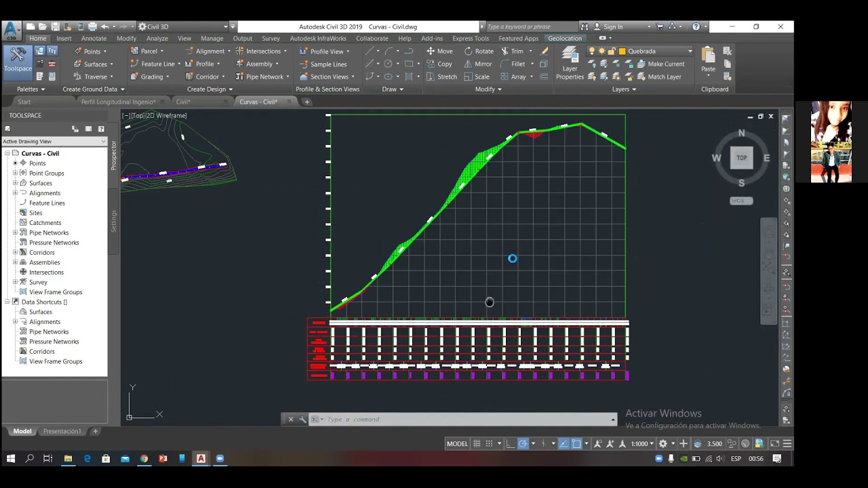Open the Annotate ribbon tab
This screenshot has height=488, width=868.
tap(94, 38)
